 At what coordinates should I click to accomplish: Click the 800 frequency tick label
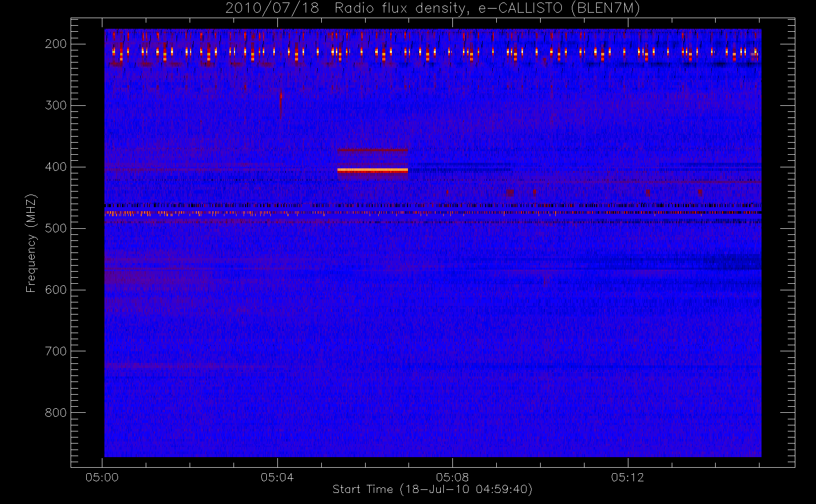[x=55, y=413]
